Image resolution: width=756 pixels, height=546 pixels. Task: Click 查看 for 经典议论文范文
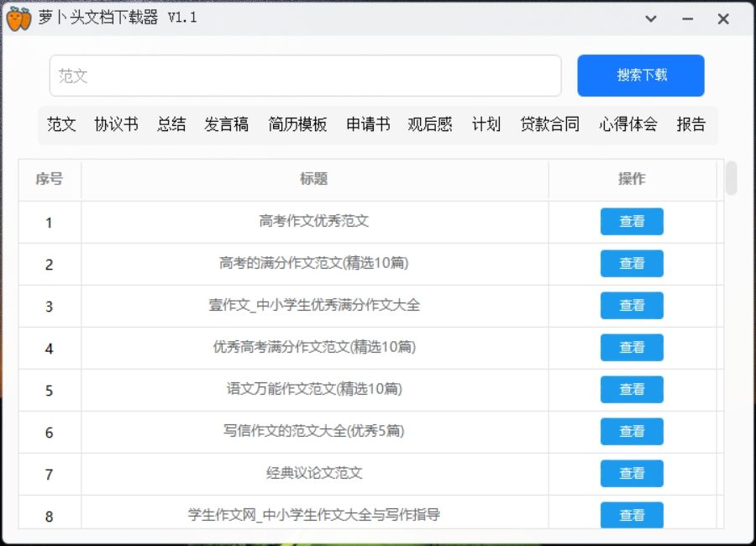point(632,473)
